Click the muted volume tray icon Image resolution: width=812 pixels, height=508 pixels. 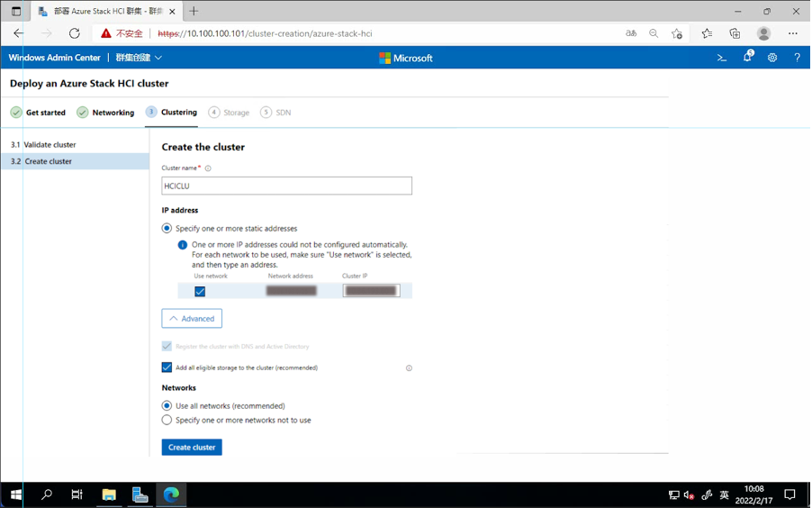point(689,495)
